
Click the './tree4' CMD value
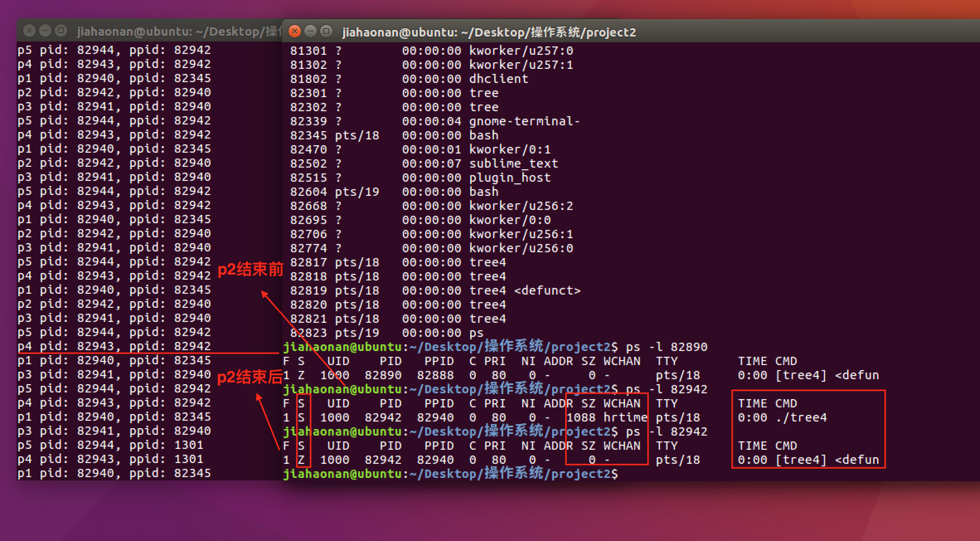click(801, 417)
